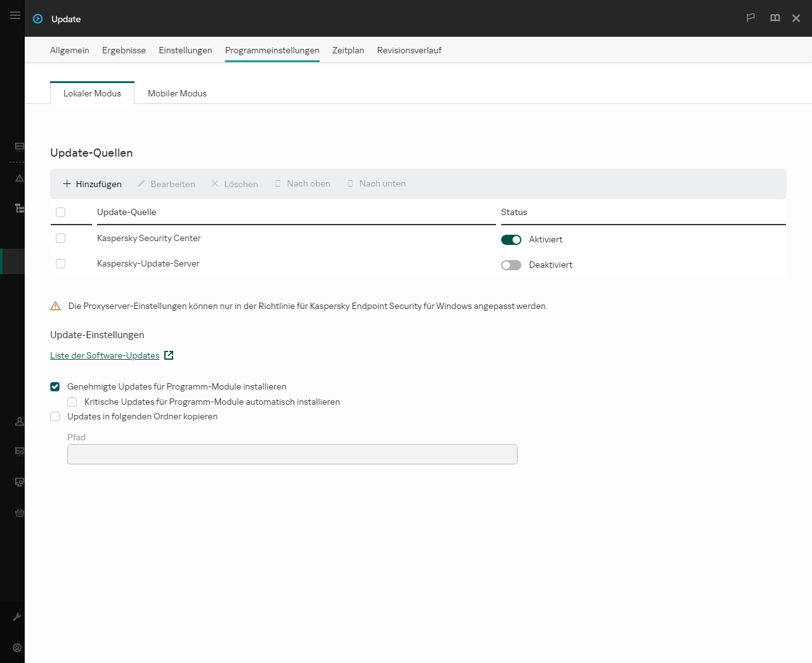Click the shopping basket icon in sidebar

coord(20,513)
